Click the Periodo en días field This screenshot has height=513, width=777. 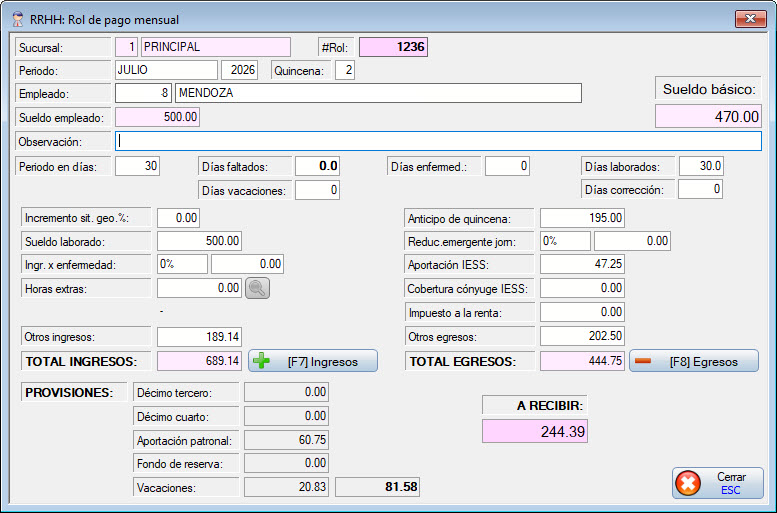click(x=137, y=166)
